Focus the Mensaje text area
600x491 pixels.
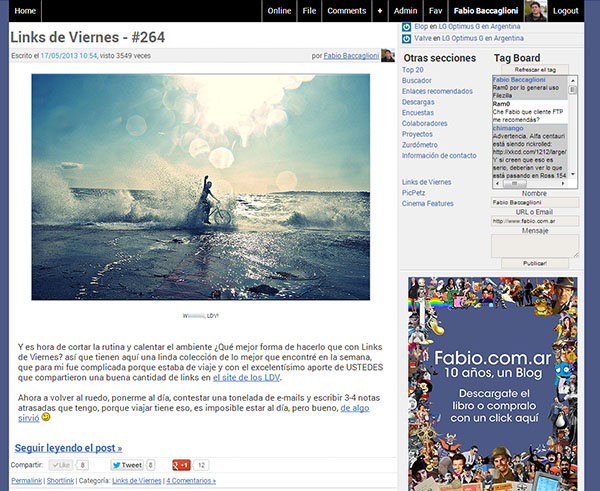535,246
